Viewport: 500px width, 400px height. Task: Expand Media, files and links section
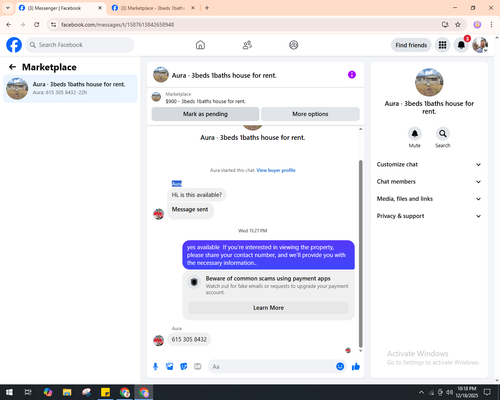pos(429,199)
